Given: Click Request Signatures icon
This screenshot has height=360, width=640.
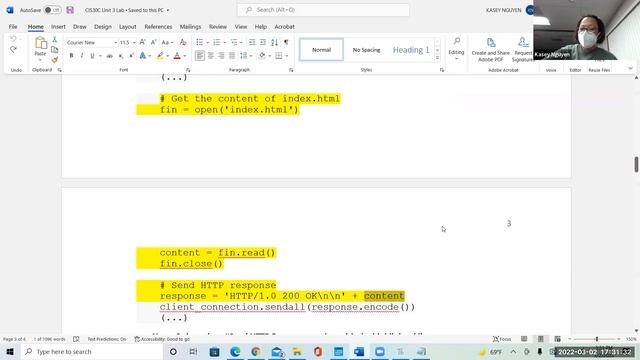Looking at the screenshot, I should pos(523,50).
